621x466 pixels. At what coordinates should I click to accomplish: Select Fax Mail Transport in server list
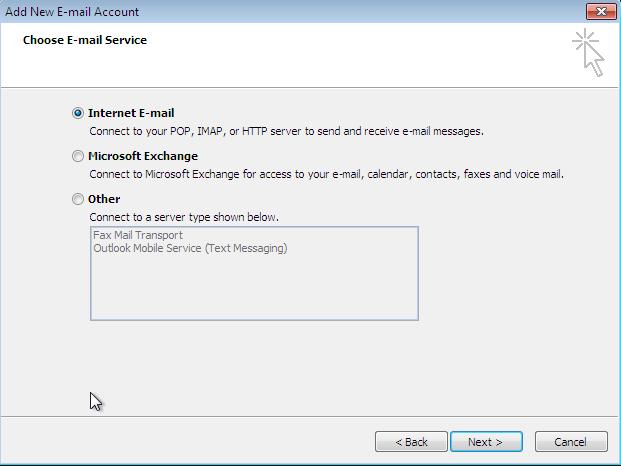tap(138, 235)
